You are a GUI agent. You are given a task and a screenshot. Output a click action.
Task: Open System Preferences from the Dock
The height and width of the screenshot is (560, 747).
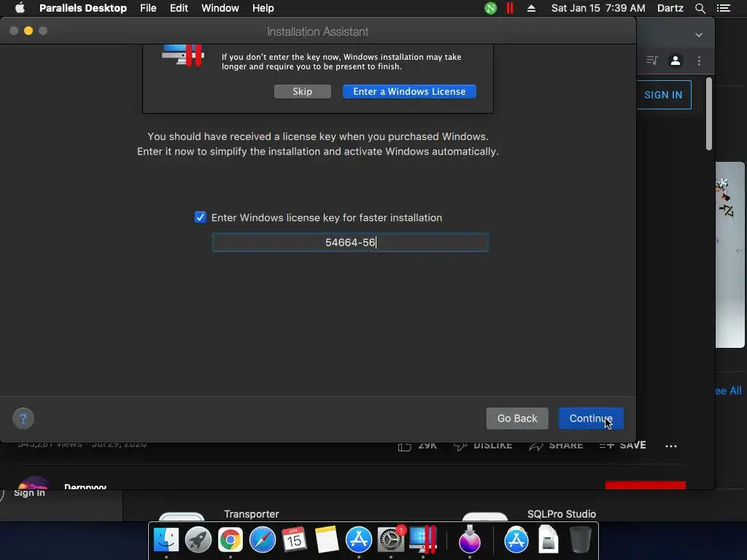391,540
